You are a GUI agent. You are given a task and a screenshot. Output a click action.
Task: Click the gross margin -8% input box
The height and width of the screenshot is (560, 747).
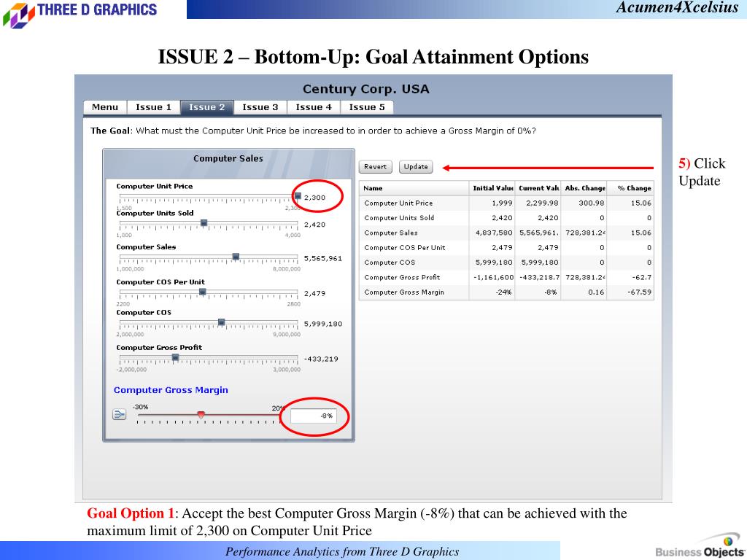tap(314, 416)
